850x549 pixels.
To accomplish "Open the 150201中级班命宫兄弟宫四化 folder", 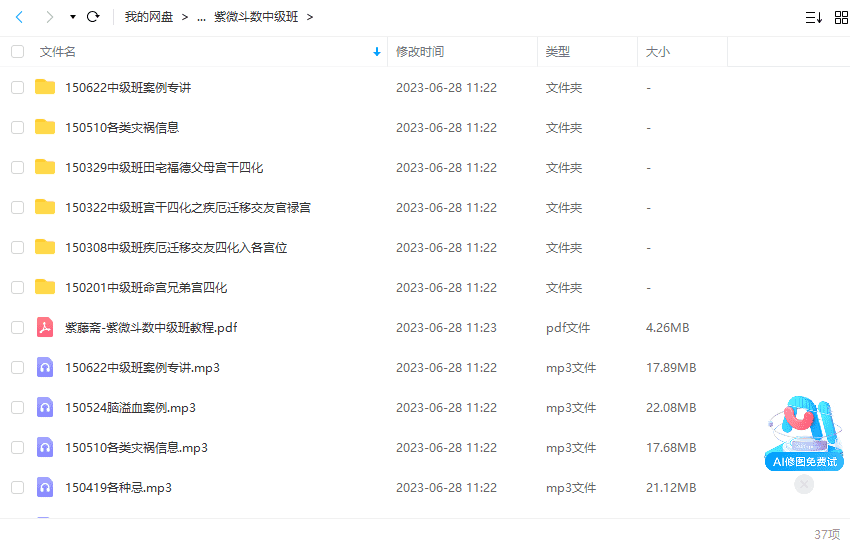I will point(146,287).
